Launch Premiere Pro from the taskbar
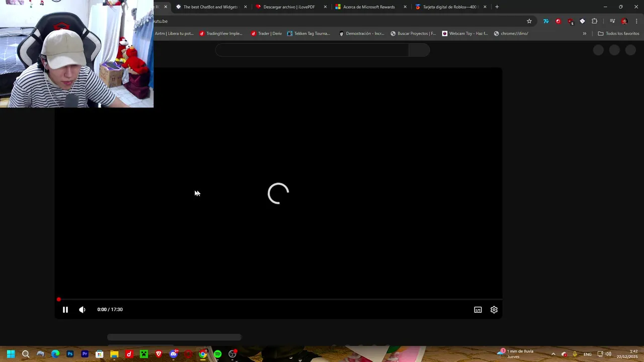The image size is (644, 362). [85, 354]
